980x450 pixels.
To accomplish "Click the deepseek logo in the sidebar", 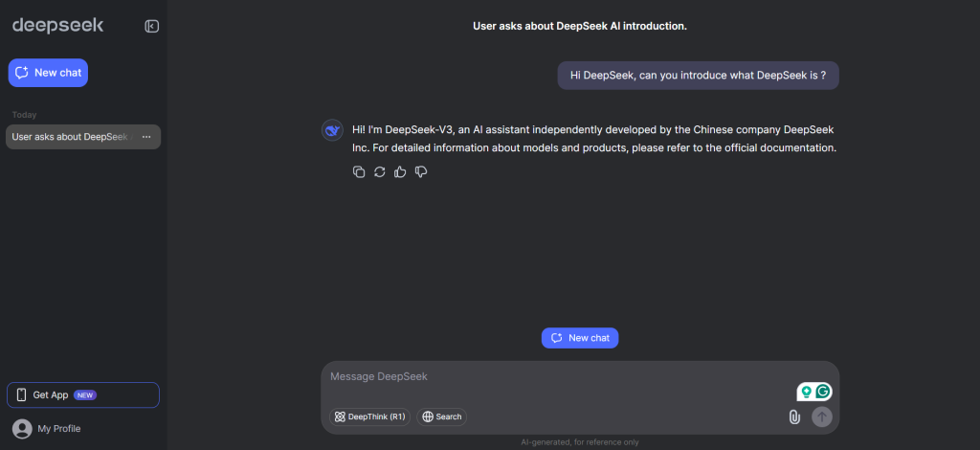I will tap(57, 26).
